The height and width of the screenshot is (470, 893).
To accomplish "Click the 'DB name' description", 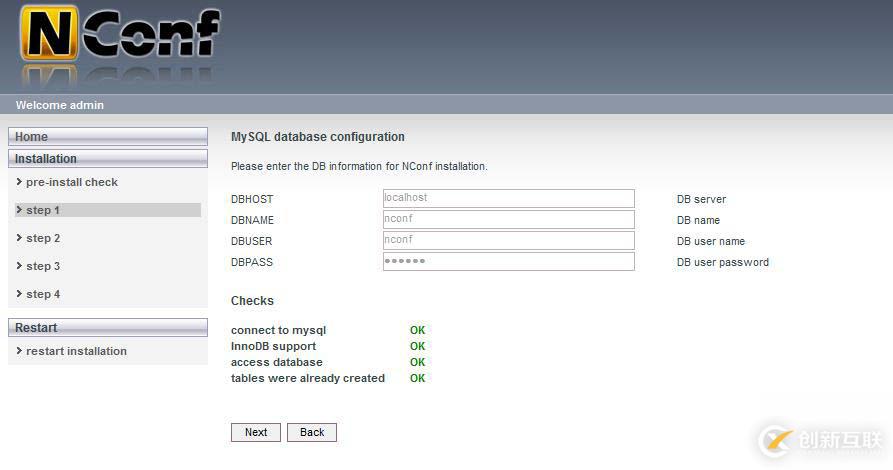I will [698, 220].
